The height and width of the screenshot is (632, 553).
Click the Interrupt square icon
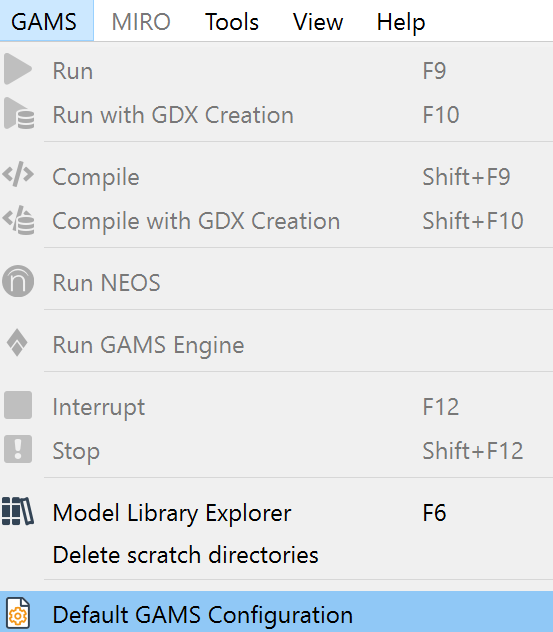[x=18, y=405]
